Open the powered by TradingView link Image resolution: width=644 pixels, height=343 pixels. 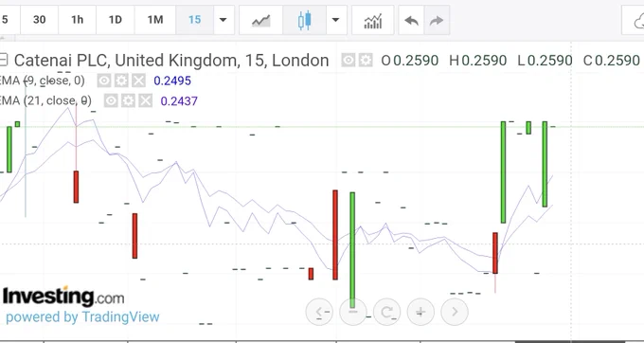click(x=82, y=316)
